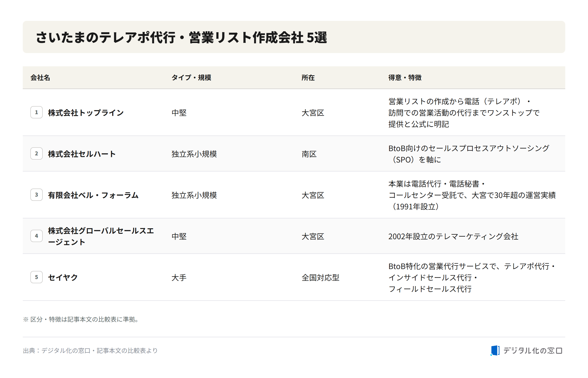
Task: Click the 所在 column header
Action: tap(308, 77)
